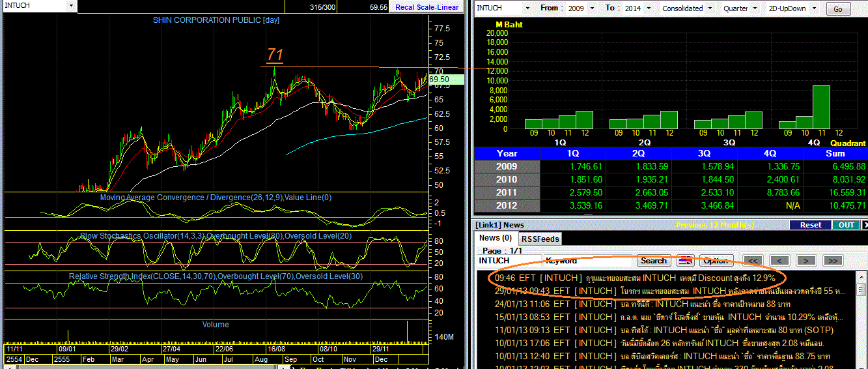Click the 59.55 value in chart header
The height and width of the screenshot is (369, 868).
[378, 7]
